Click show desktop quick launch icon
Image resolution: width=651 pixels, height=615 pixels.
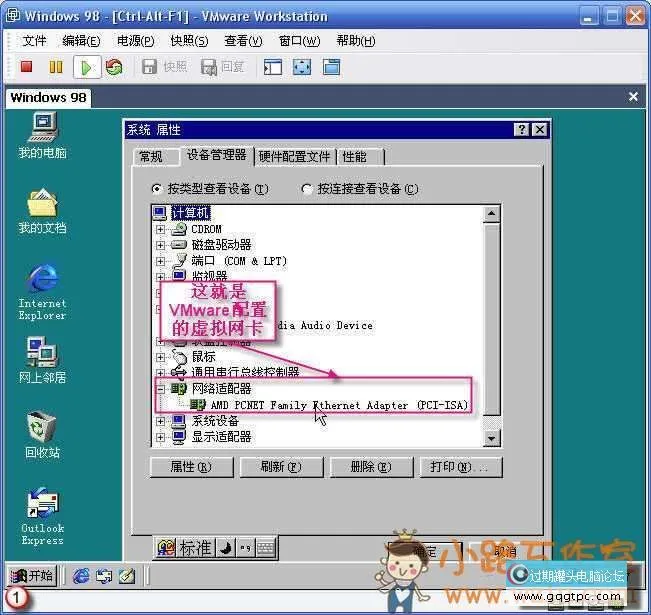[104, 576]
